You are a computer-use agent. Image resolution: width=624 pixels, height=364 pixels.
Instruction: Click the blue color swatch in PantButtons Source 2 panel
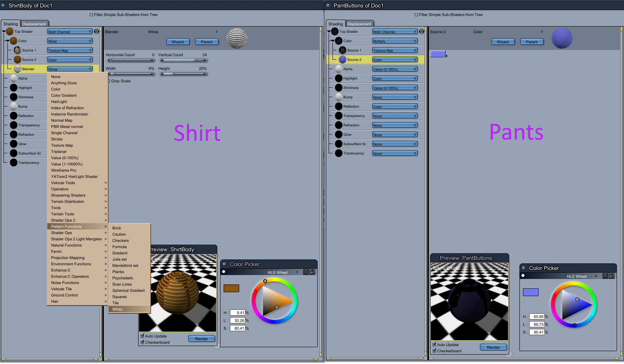(438, 54)
